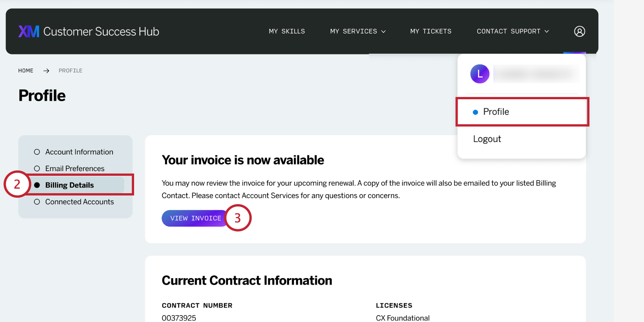Open the MY SKILLS menu item
Image resolution: width=644 pixels, height=322 pixels.
pyautogui.click(x=287, y=31)
